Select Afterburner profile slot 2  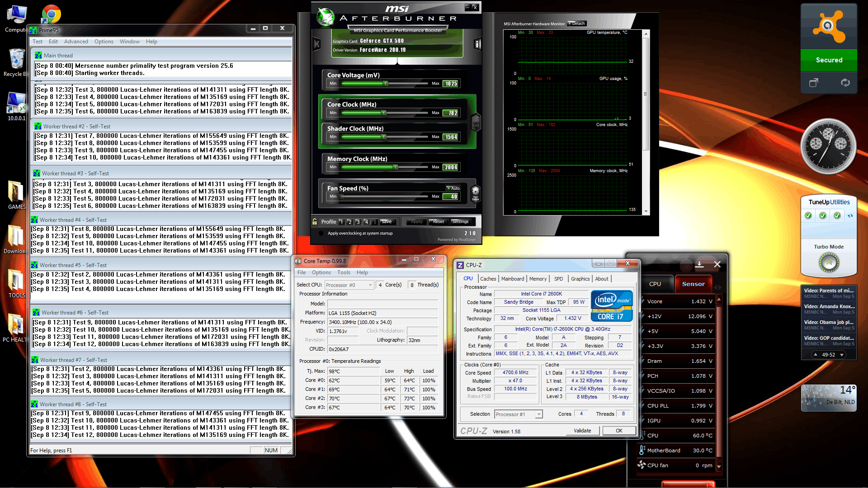coord(350,221)
